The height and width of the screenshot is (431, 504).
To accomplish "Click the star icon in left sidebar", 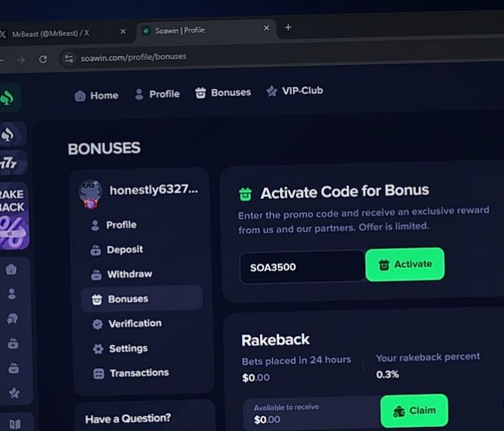I will click(13, 392).
